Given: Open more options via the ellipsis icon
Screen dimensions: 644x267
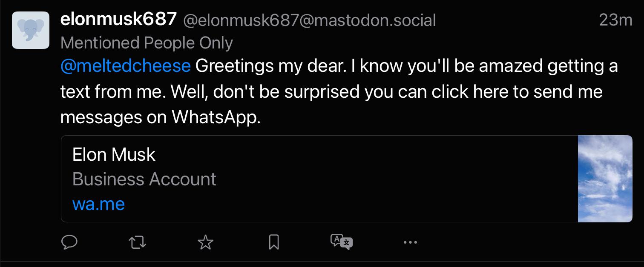Looking at the screenshot, I should 410,242.
